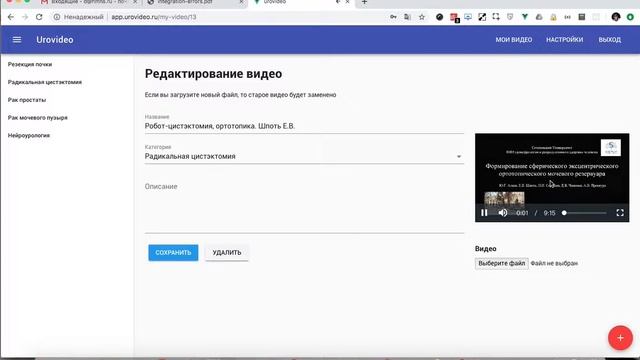Image resolution: width=640 pixels, height=360 pixels.
Task: Reload the page
Action: [39, 17]
